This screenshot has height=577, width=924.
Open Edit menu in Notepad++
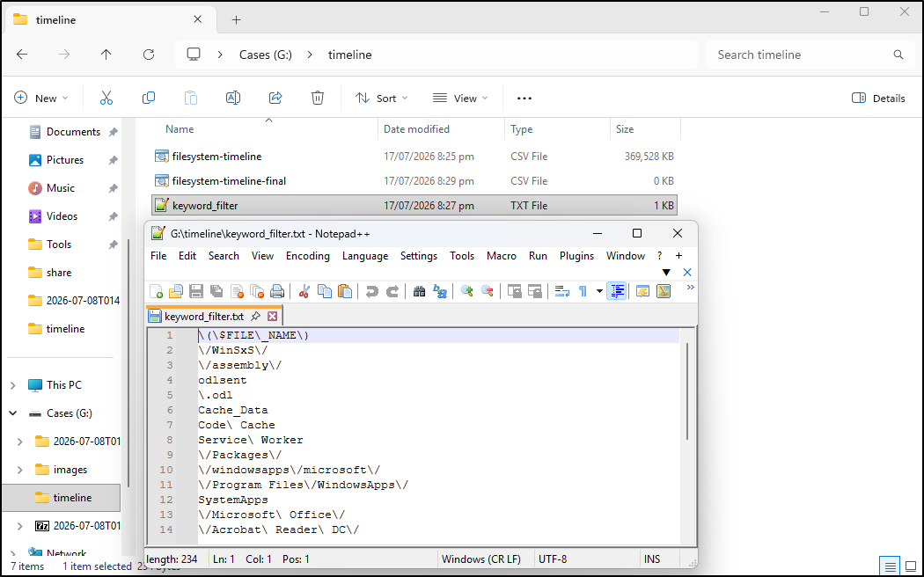click(187, 256)
